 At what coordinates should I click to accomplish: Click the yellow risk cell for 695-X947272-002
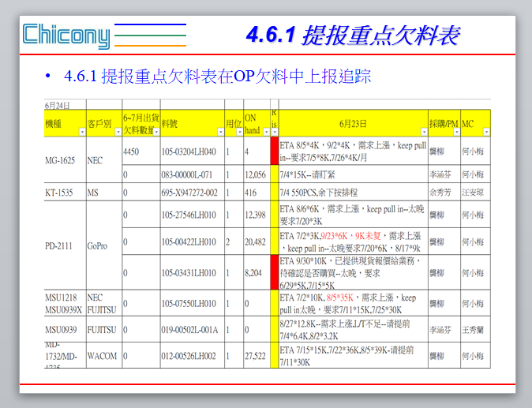point(275,192)
